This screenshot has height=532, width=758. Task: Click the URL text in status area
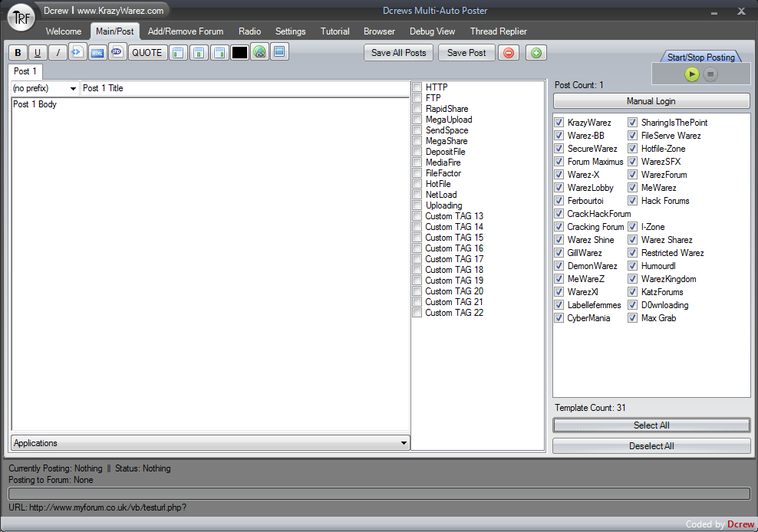tap(97, 507)
